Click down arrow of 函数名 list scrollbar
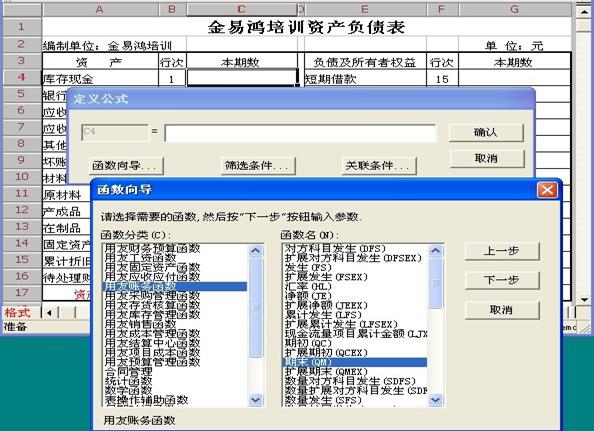 coord(436,400)
